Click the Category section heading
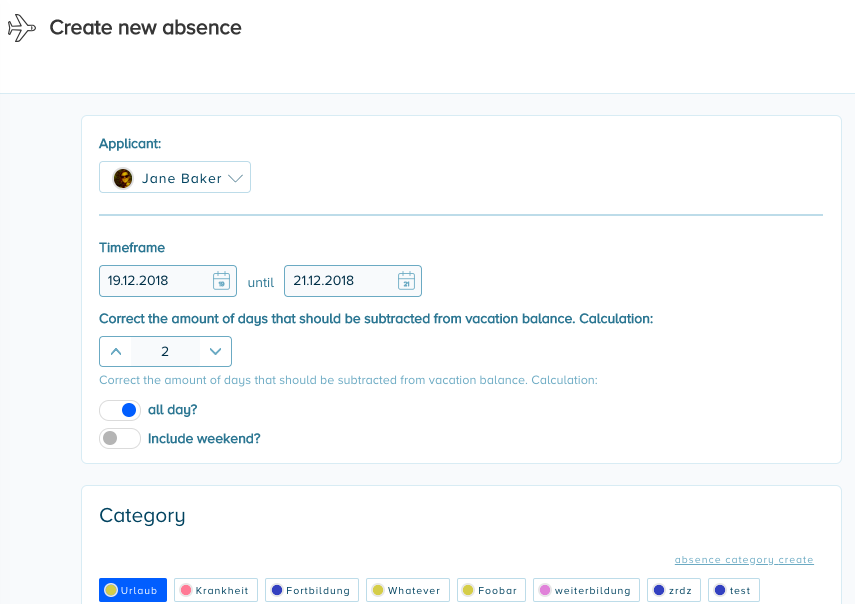The width and height of the screenshot is (855, 604). (142, 516)
